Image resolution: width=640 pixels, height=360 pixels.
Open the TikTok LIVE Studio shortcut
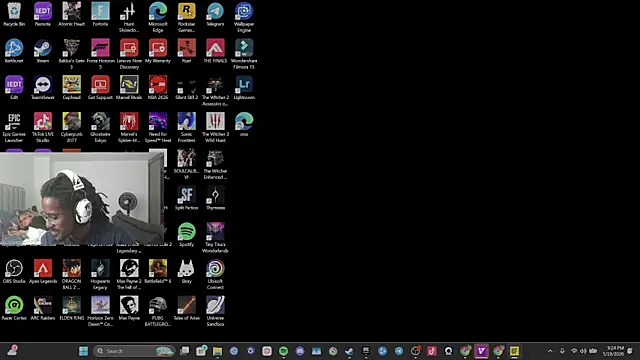[x=43, y=127]
